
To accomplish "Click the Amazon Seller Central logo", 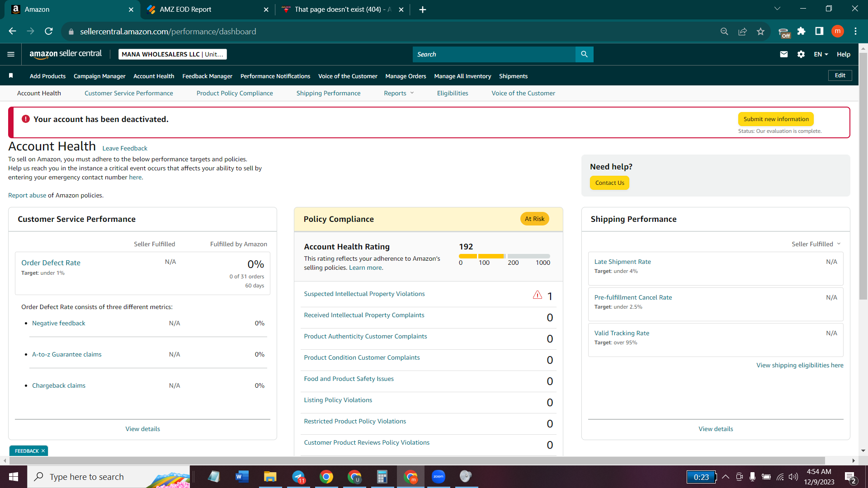I will pos(66,54).
